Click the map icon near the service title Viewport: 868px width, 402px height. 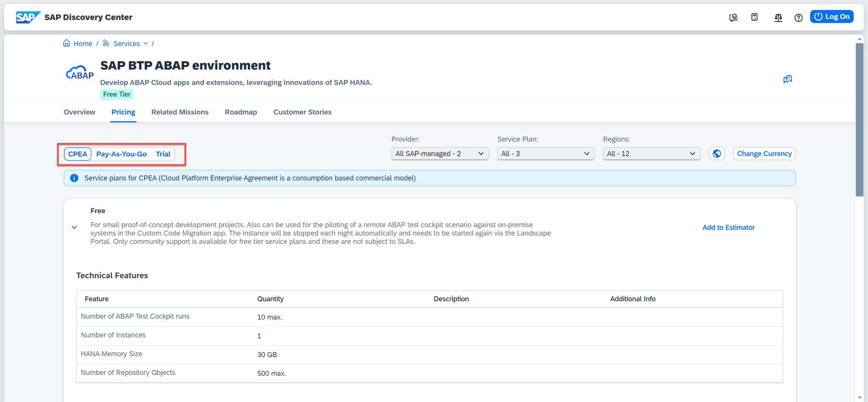[x=787, y=79]
